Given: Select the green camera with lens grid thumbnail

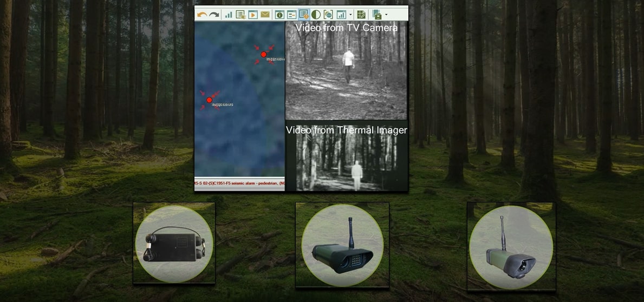Looking at the screenshot, I should [x=342, y=245].
